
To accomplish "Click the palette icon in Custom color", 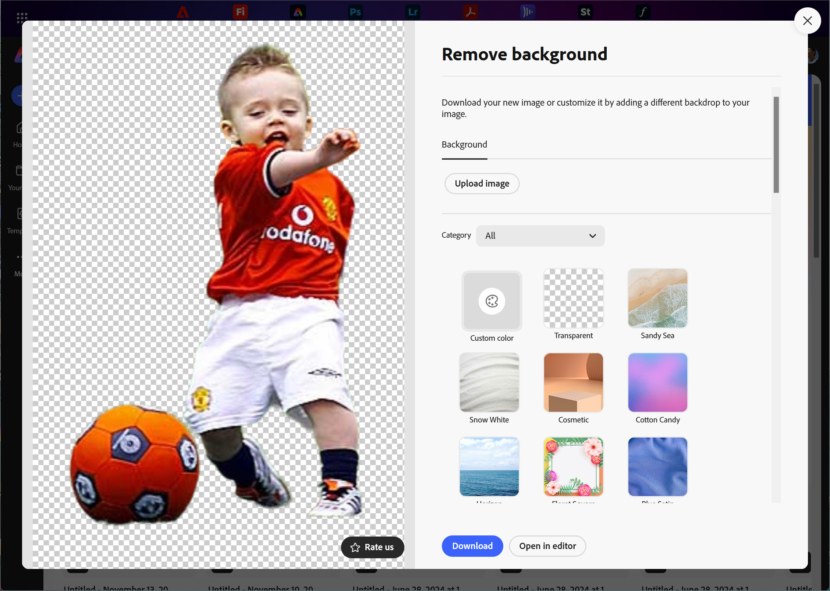I will pos(492,301).
